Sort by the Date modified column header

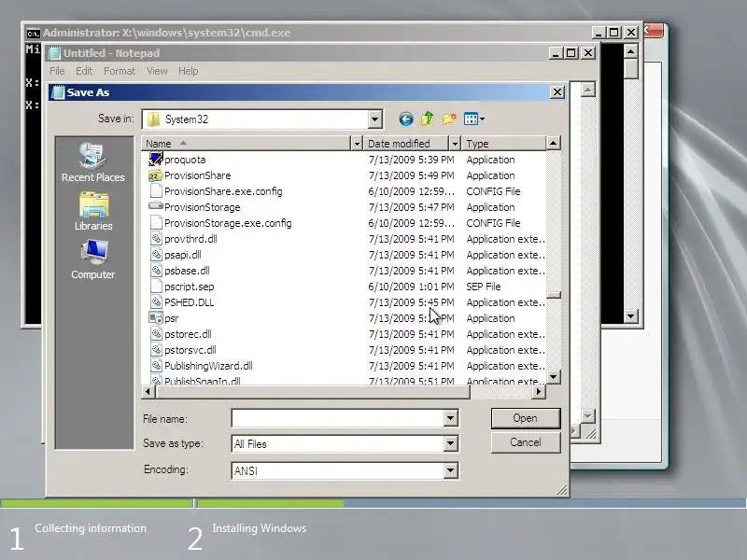[406, 144]
